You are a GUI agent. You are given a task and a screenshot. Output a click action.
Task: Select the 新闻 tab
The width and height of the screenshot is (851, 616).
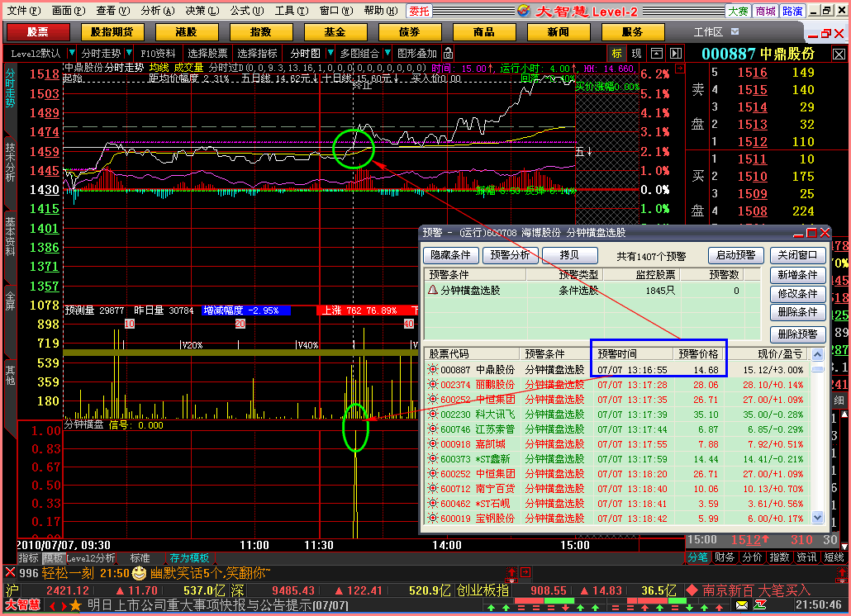559,32
